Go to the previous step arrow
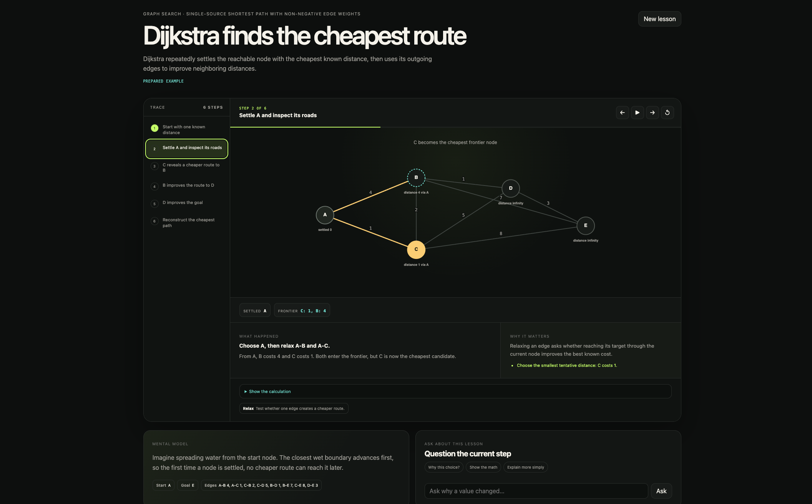Image resolution: width=812 pixels, height=504 pixels. click(x=622, y=113)
